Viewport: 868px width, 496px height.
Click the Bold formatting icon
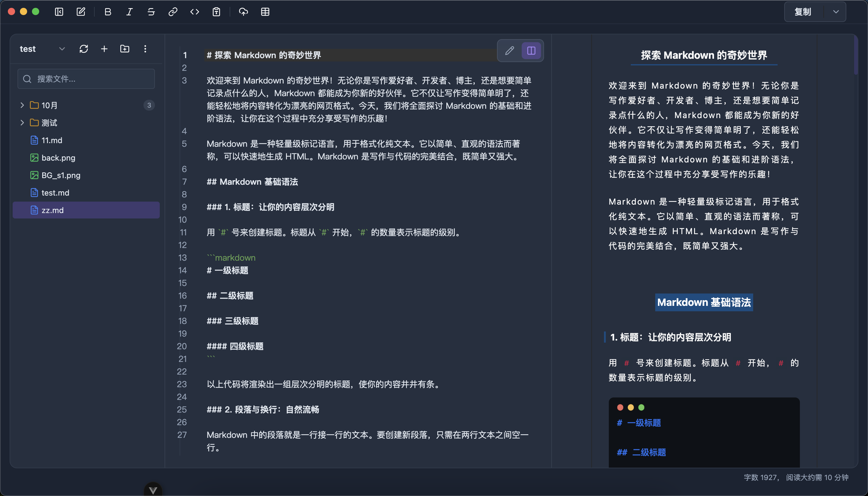108,12
